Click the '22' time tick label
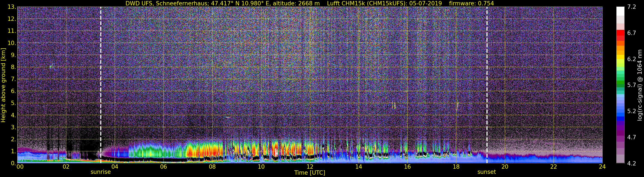The image size is (644, 177). [x=554, y=167]
